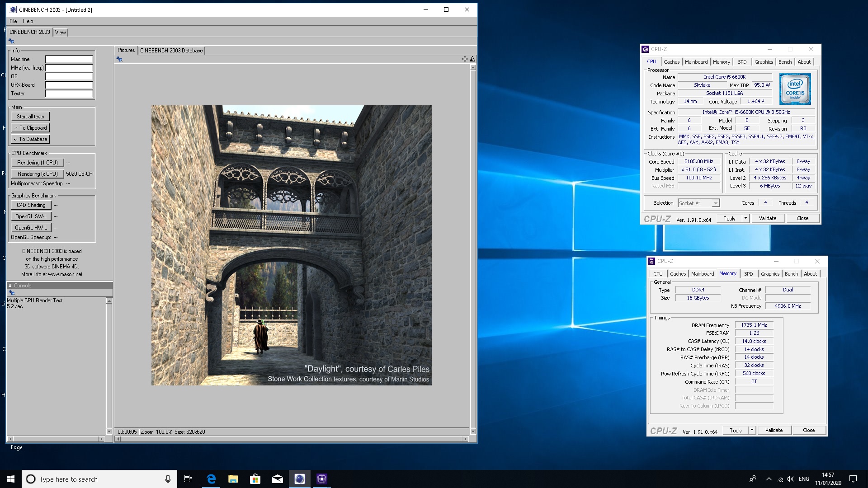868x488 pixels.
Task: Open the clock and date in taskbar
Action: pyautogui.click(x=828, y=479)
